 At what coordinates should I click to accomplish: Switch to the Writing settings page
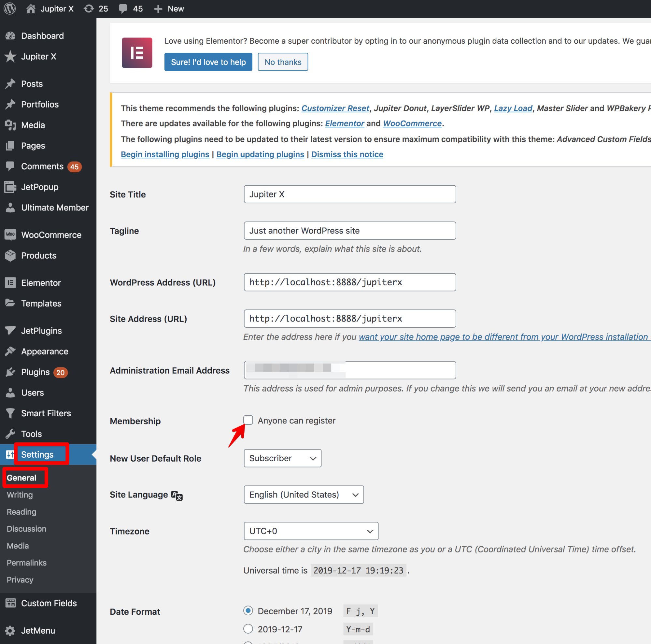19,495
